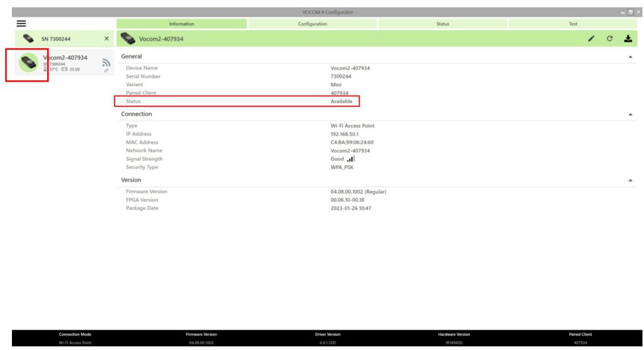The width and height of the screenshot is (644, 350).
Task: Click the device icon in Vocom2-407934 header
Action: (x=128, y=38)
